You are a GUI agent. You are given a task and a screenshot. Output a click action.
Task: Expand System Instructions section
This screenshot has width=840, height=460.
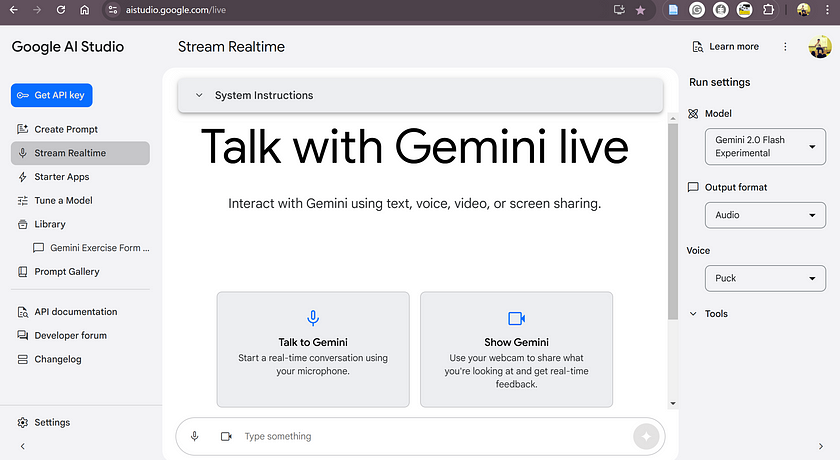tap(421, 95)
